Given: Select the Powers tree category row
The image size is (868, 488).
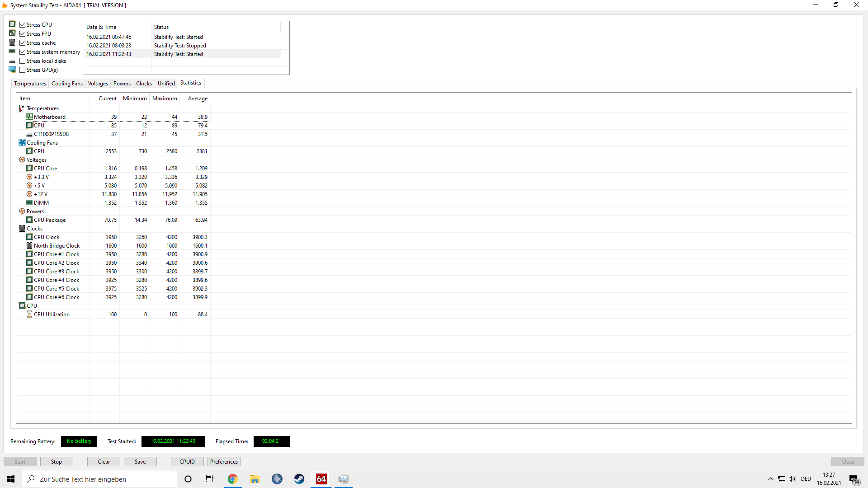Looking at the screenshot, I should point(35,211).
